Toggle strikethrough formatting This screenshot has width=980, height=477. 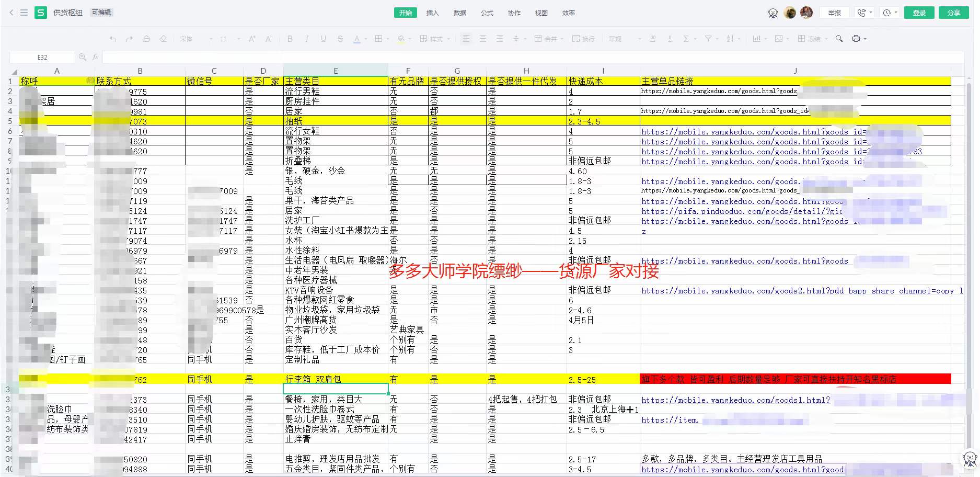340,39
